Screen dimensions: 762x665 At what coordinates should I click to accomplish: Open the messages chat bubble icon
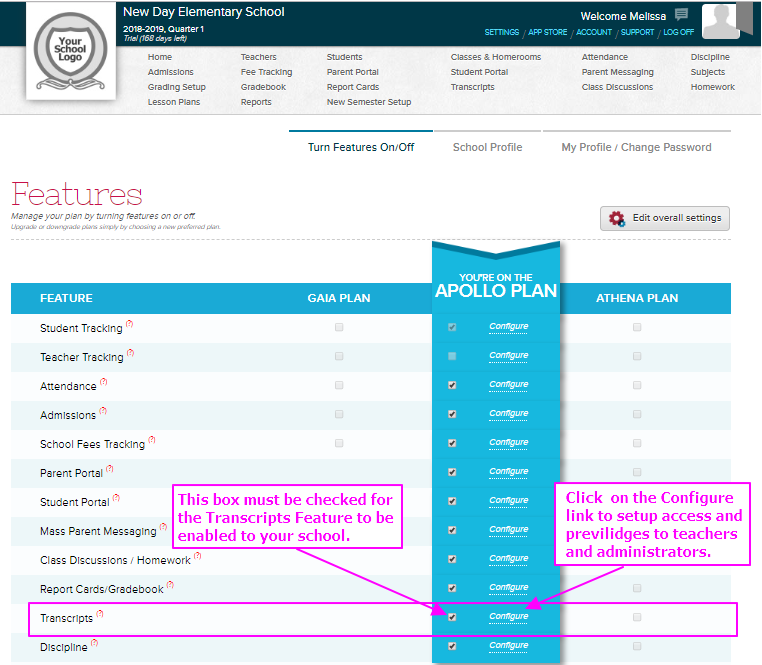(x=681, y=15)
